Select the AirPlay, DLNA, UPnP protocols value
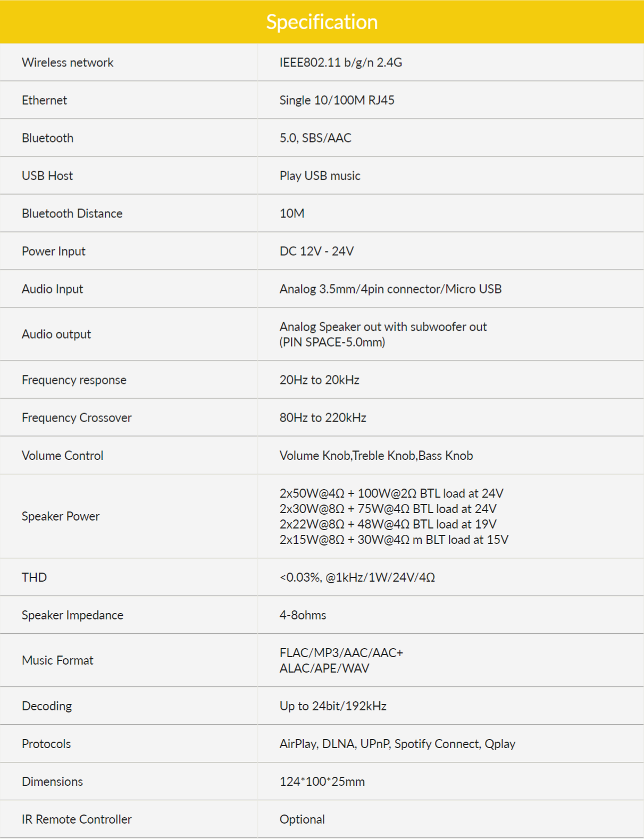644x839 pixels. click(x=397, y=744)
